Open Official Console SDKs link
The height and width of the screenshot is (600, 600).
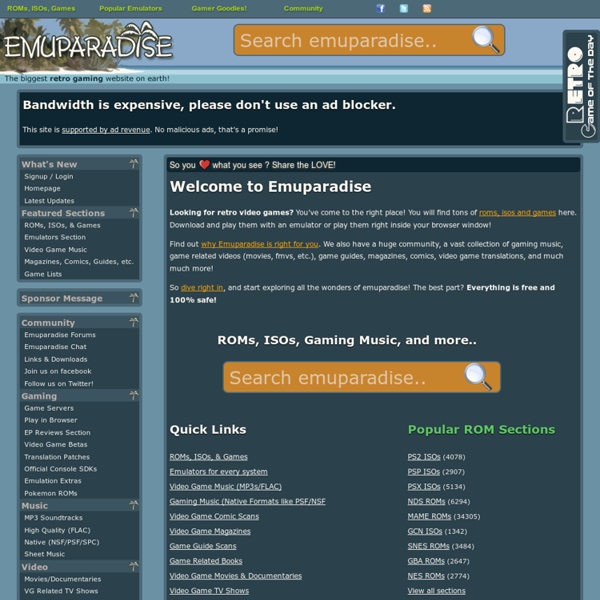click(x=60, y=469)
